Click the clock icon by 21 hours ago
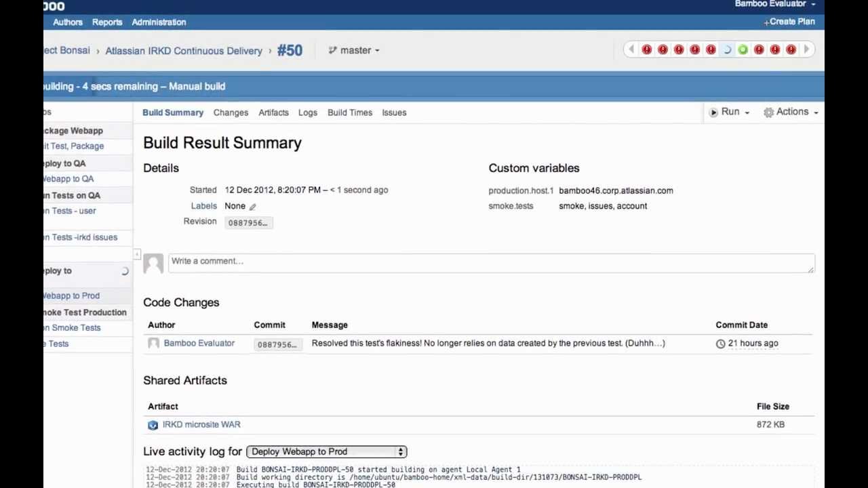The image size is (868, 488). point(720,344)
